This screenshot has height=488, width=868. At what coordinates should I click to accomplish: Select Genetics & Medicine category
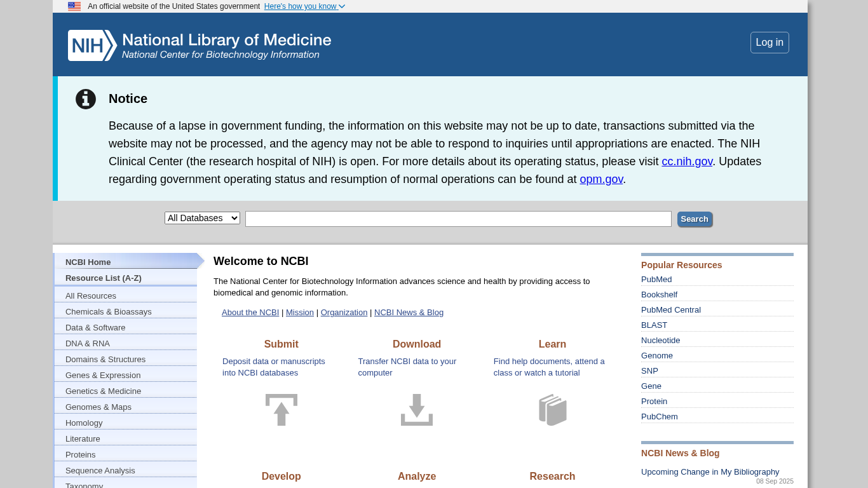pyautogui.click(x=126, y=391)
